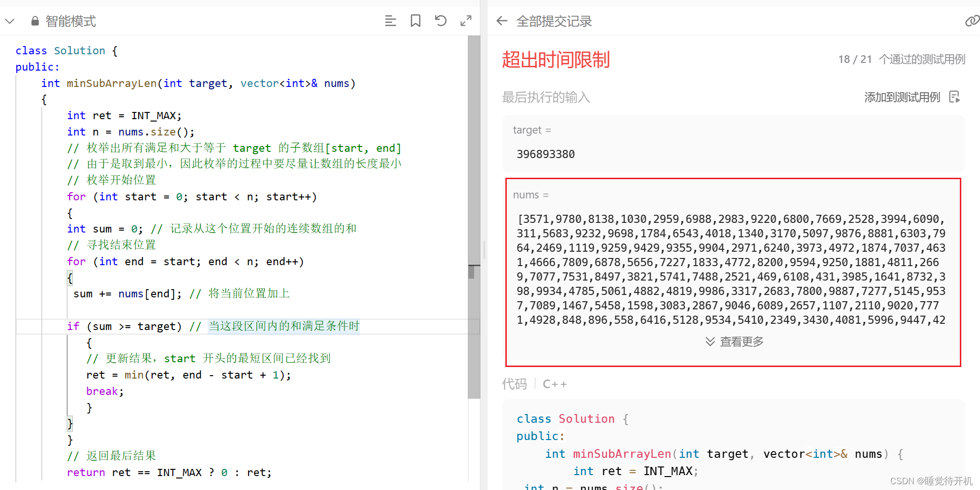Viewport: 980px width, 490px height.
Task: Copy the submission link icon
Action: [x=972, y=21]
